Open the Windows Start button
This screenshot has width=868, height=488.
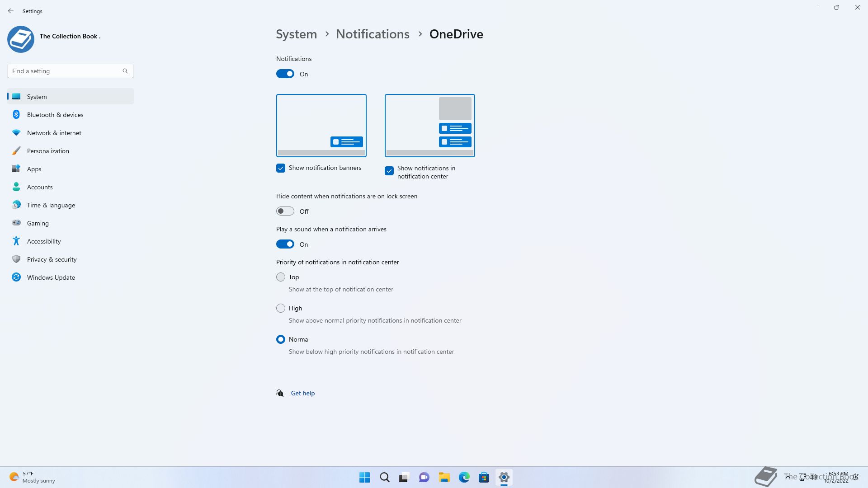[364, 477]
